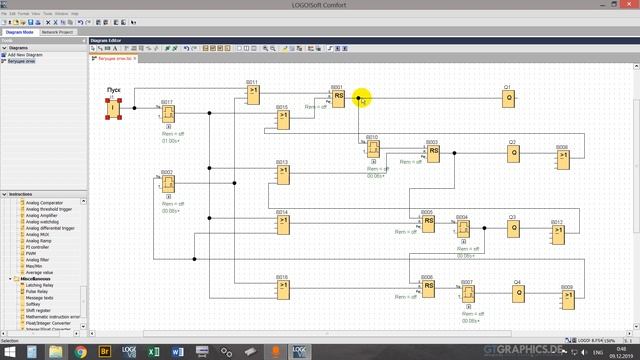Open the Help menu
Viewport: 640px width, 360px height.
(x=75, y=14)
